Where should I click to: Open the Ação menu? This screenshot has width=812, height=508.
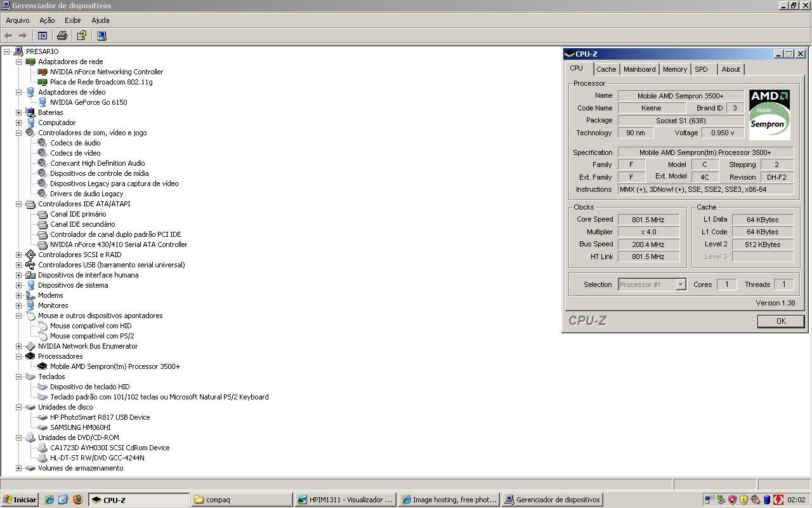point(47,20)
